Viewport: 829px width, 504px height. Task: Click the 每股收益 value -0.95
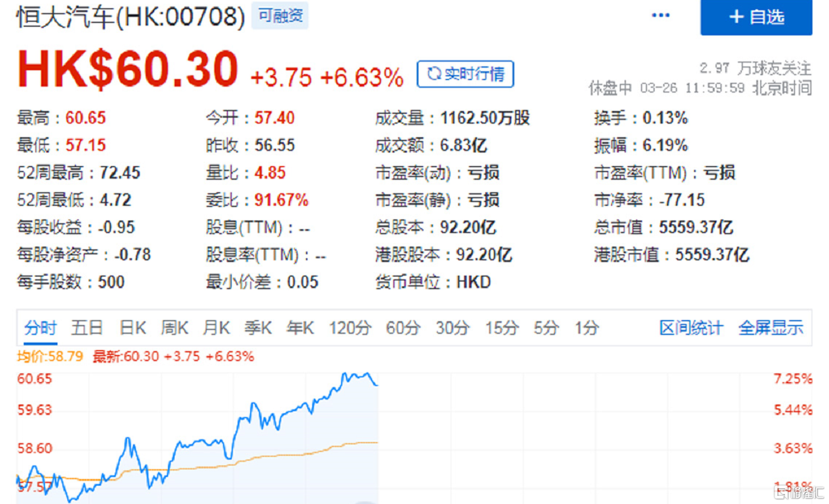tap(116, 227)
